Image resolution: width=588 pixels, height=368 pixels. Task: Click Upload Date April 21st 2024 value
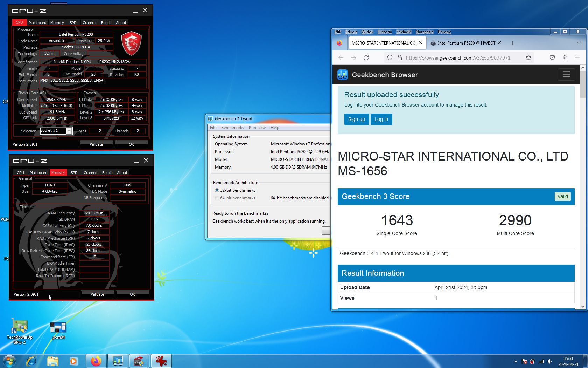pyautogui.click(x=461, y=287)
